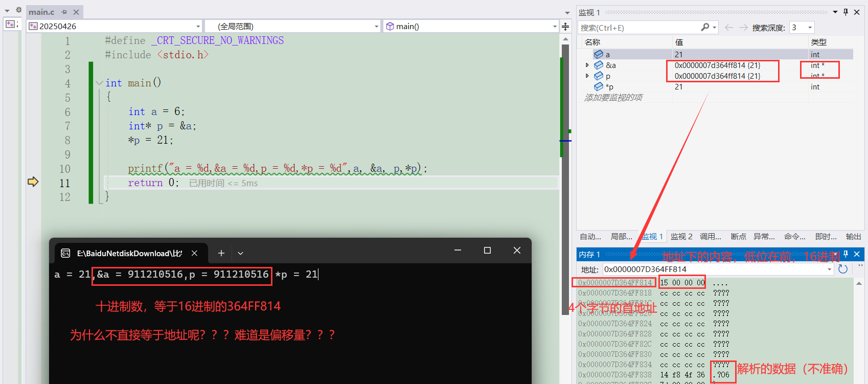Image resolution: width=868 pixels, height=384 pixels.
Task: Click the search magnifier icon in watch panel
Action: pyautogui.click(x=705, y=27)
